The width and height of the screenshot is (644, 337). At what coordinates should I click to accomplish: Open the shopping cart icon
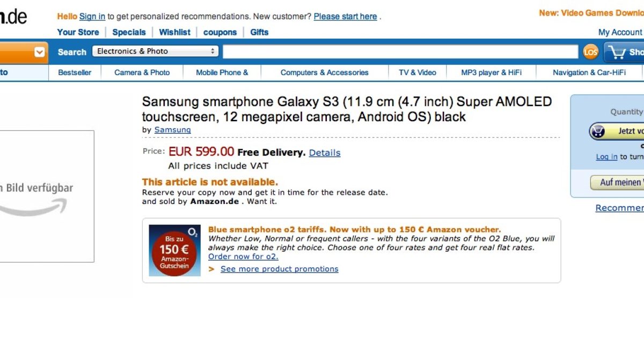[617, 52]
